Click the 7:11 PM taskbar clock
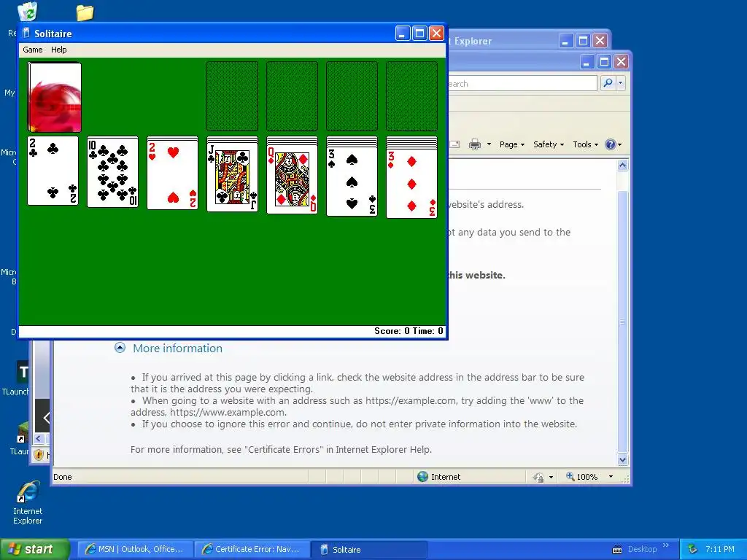 click(720, 549)
